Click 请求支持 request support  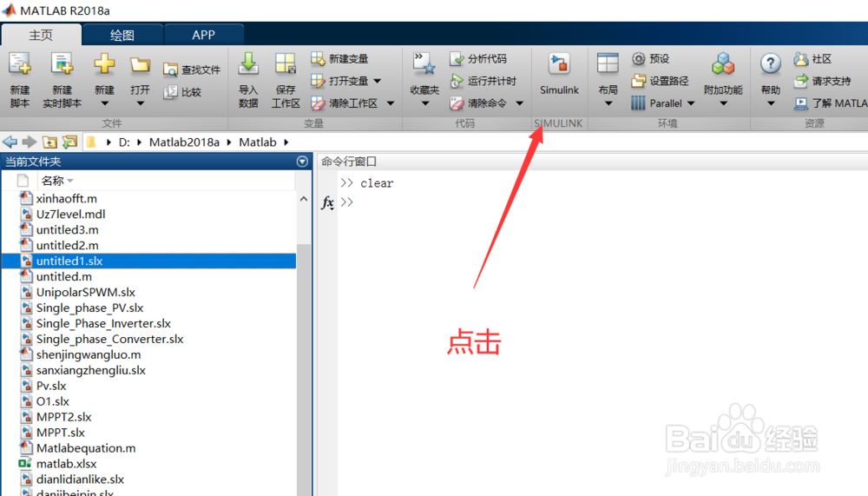point(823,81)
